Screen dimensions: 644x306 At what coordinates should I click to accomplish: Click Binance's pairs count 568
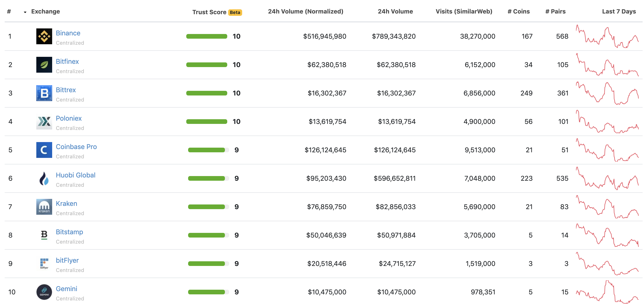pyautogui.click(x=562, y=36)
